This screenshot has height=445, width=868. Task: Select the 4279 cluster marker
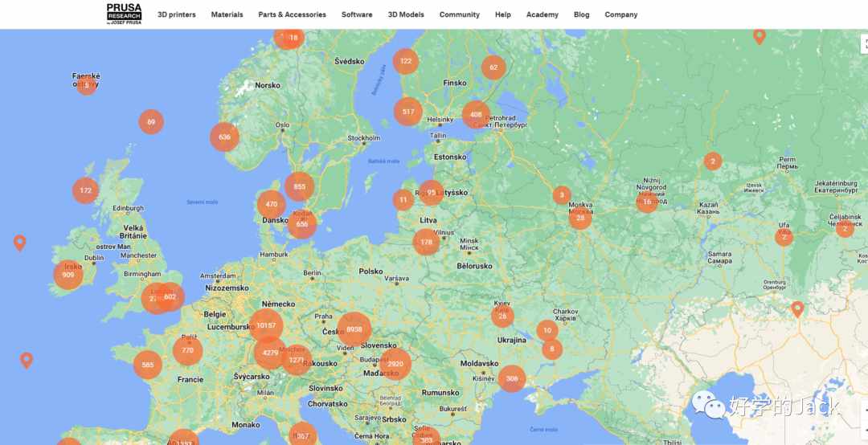click(x=271, y=353)
